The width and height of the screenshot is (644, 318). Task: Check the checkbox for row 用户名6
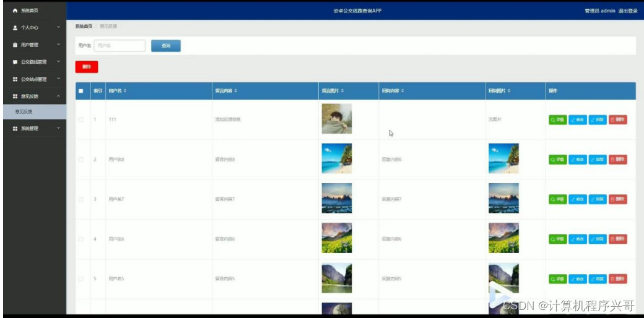pyautogui.click(x=81, y=239)
